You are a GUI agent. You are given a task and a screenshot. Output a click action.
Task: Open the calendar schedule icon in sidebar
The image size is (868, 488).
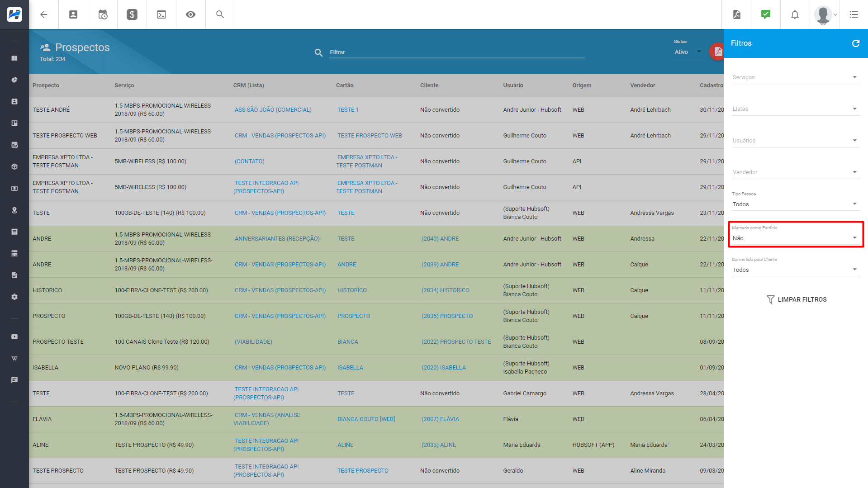(14, 145)
